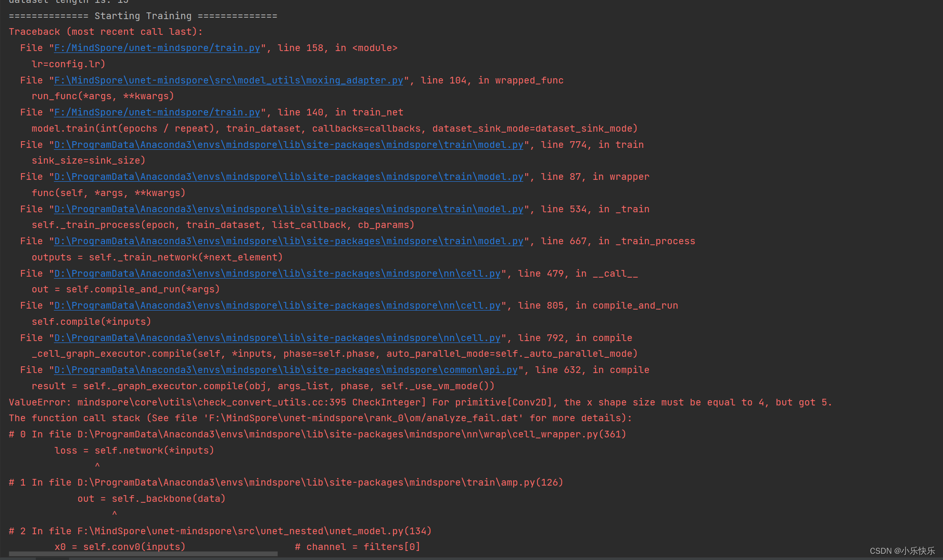Click the 'Traceback (most recent call last)' line
This screenshot has height=560, width=943.
[105, 32]
